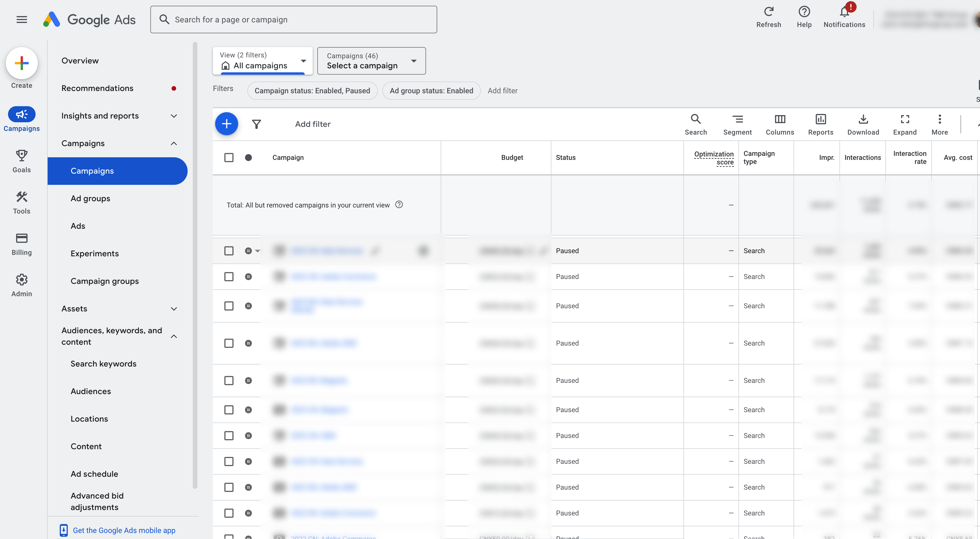Check the sixth campaign row checkbox
Image resolution: width=980 pixels, height=539 pixels.
click(x=229, y=410)
